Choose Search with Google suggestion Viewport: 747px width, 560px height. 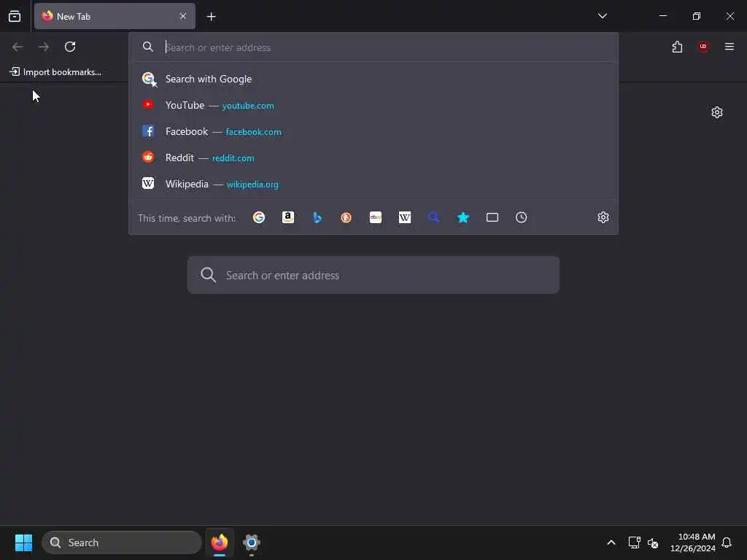pos(373,79)
